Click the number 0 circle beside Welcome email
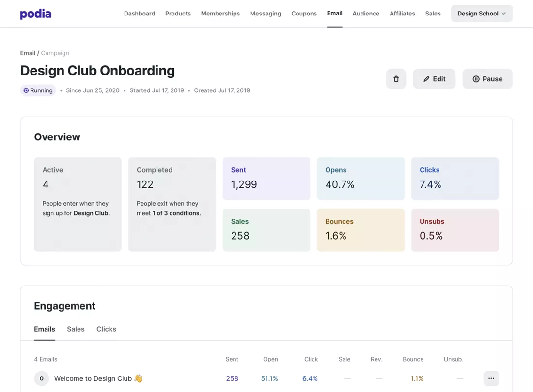 pos(42,378)
